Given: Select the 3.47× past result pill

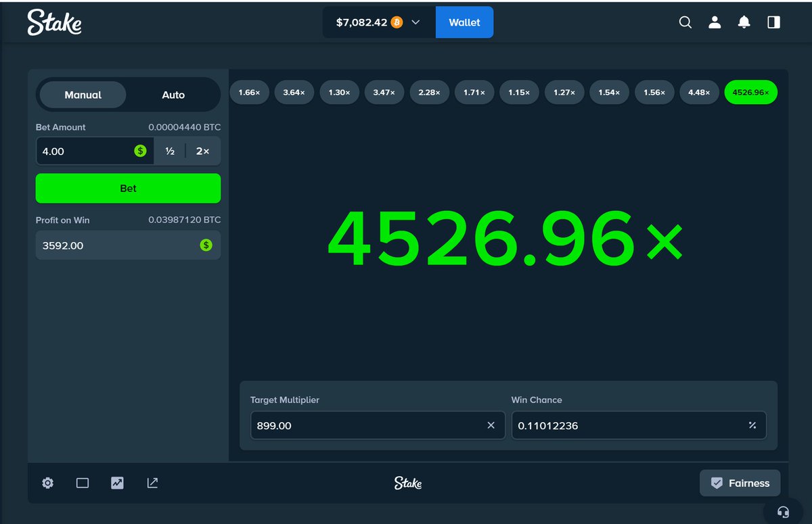Looking at the screenshot, I should pyautogui.click(x=384, y=92).
